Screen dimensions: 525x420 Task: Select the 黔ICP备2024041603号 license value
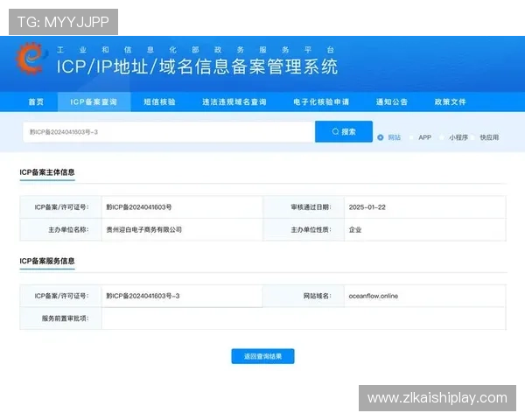(139, 207)
